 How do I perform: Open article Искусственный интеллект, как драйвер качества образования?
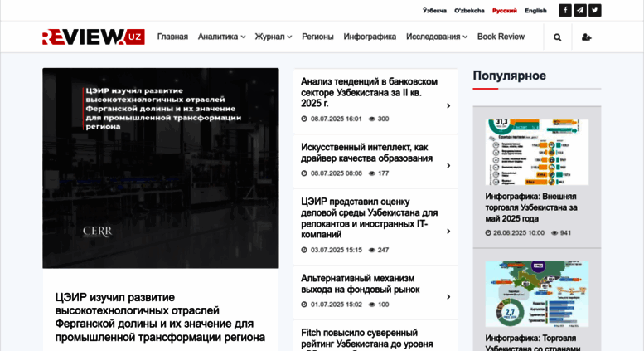coord(366,153)
